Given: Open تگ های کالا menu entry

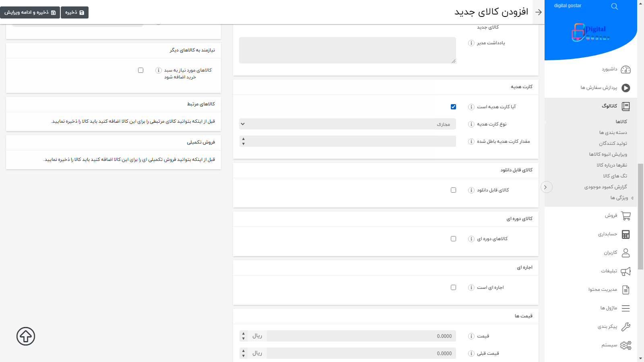Looking at the screenshot, I should [615, 176].
